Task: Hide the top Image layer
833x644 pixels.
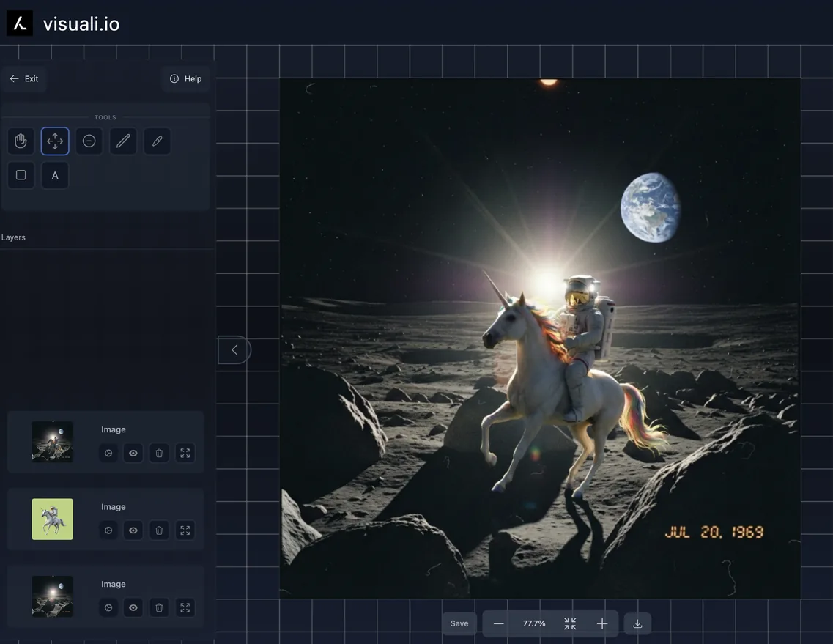Action: click(133, 452)
